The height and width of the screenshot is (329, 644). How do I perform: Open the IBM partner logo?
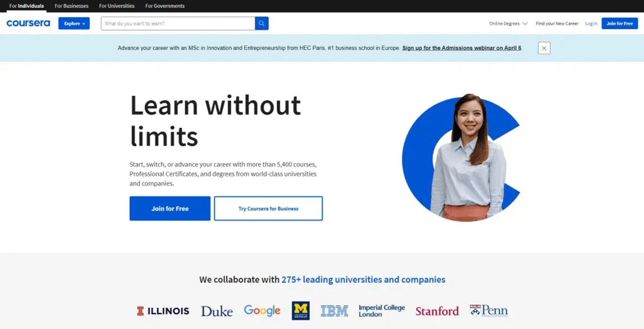point(334,311)
